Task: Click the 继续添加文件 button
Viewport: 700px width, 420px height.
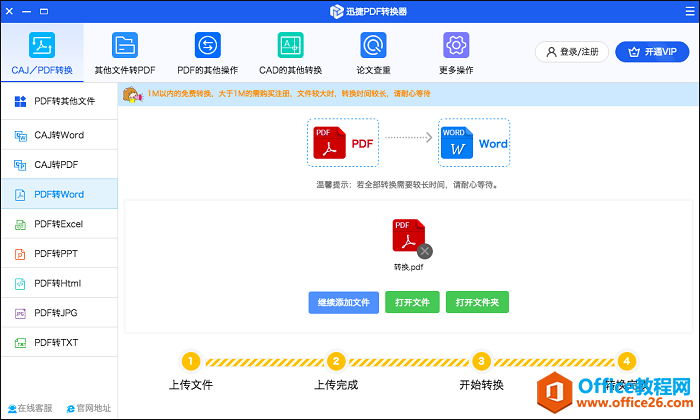Action: (x=343, y=302)
